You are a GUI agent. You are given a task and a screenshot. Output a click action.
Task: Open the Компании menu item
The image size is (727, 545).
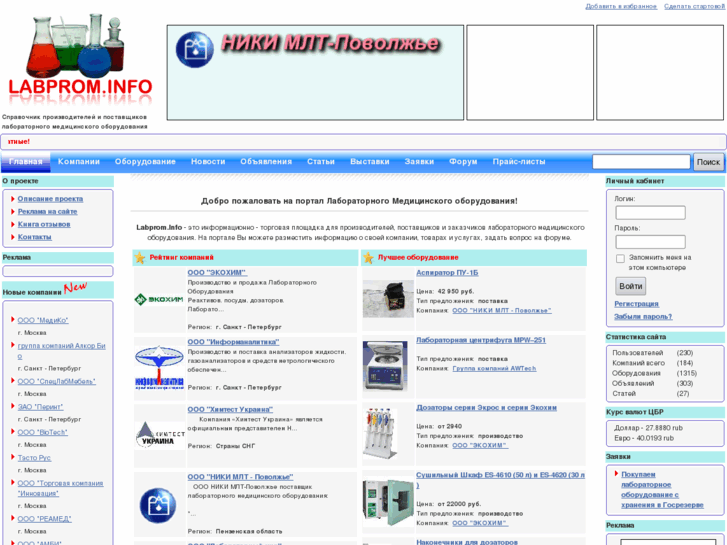pos(79,162)
